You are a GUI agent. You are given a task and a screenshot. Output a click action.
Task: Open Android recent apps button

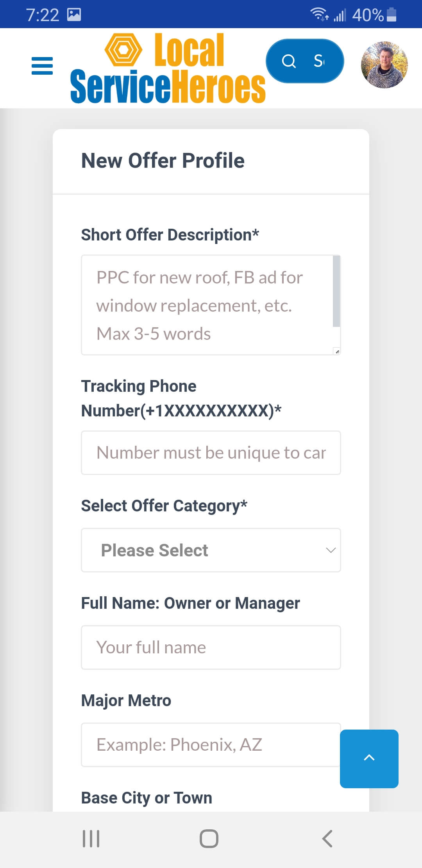click(91, 838)
